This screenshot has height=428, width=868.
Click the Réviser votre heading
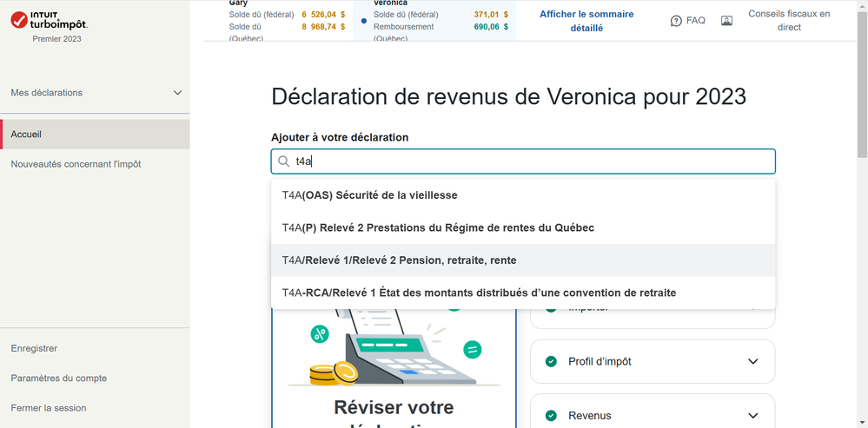click(394, 407)
